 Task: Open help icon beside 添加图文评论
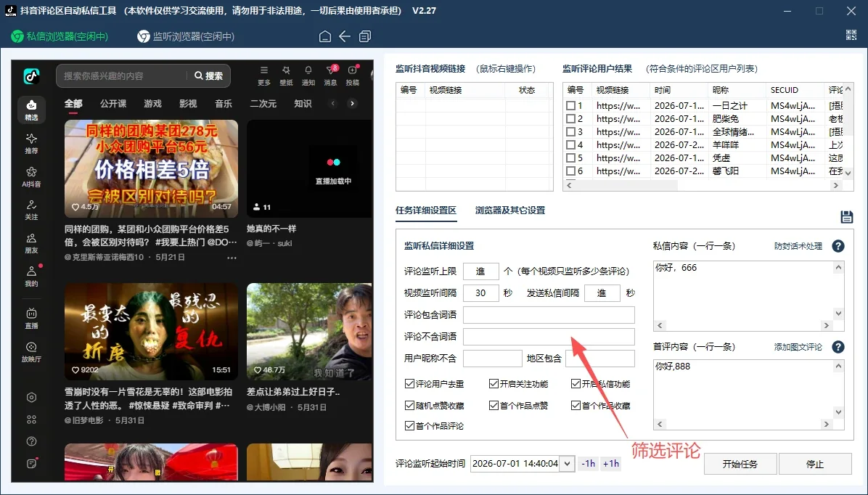click(838, 347)
